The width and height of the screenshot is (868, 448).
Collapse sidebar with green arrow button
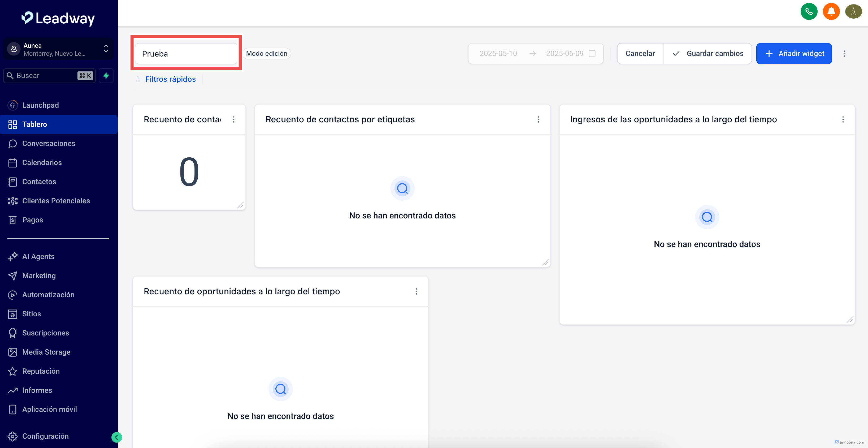(116, 437)
